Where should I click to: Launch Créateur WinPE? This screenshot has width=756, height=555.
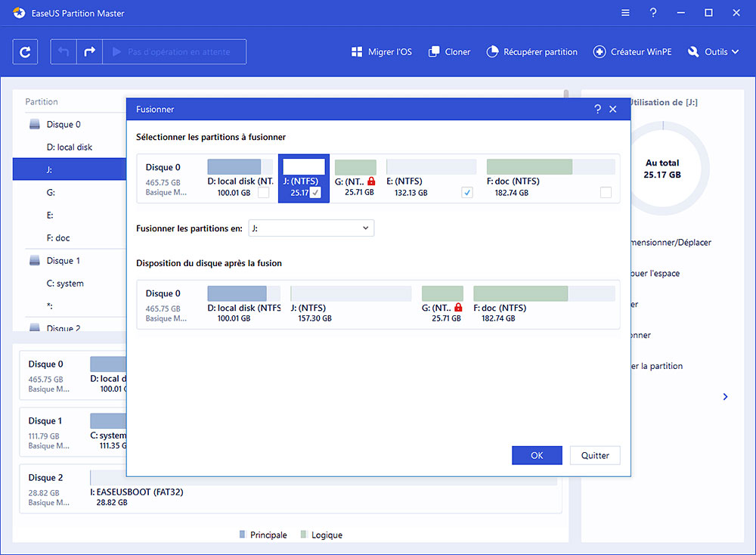[x=632, y=51]
